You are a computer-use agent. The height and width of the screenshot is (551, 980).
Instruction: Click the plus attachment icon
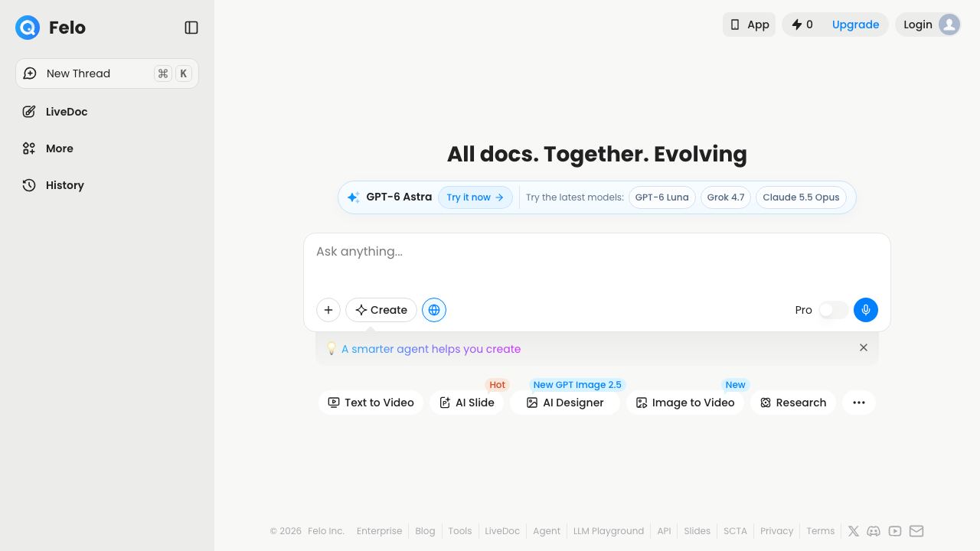point(328,310)
